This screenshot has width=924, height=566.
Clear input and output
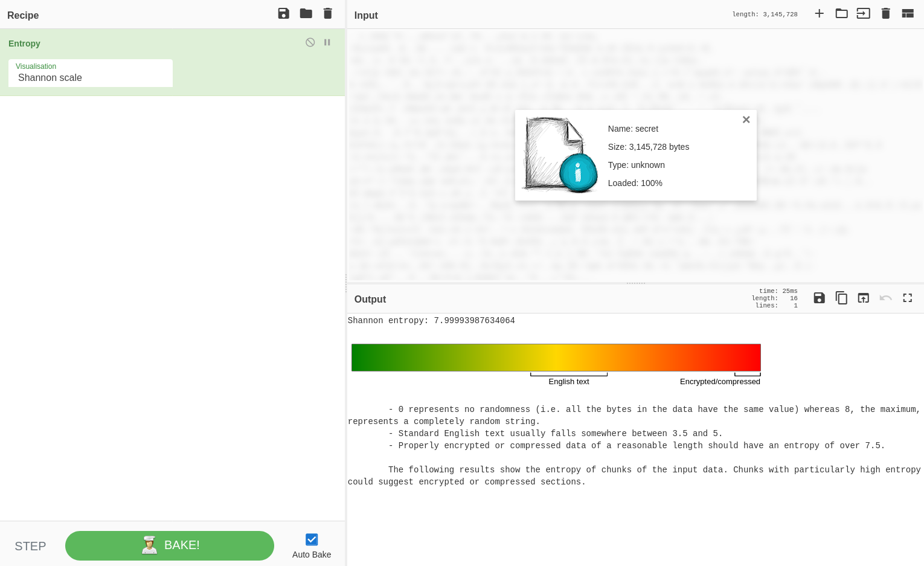coord(886,13)
